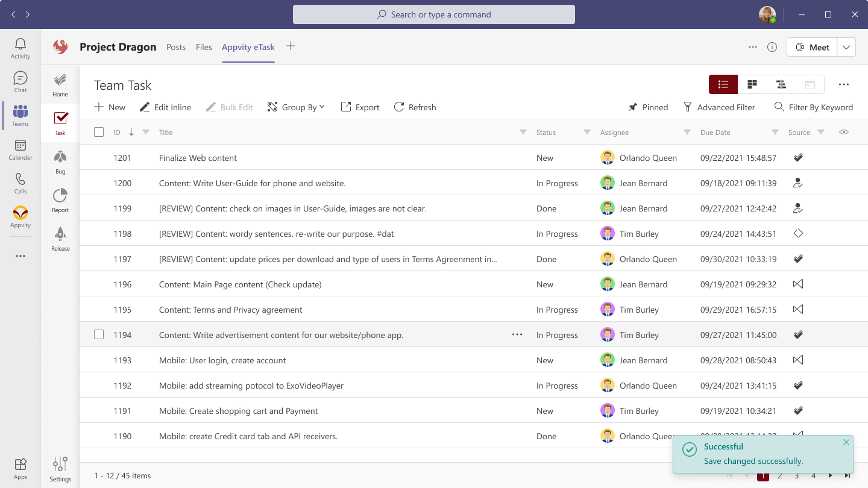
Task: Click the Filter By Keyword search field
Action: tap(820, 107)
